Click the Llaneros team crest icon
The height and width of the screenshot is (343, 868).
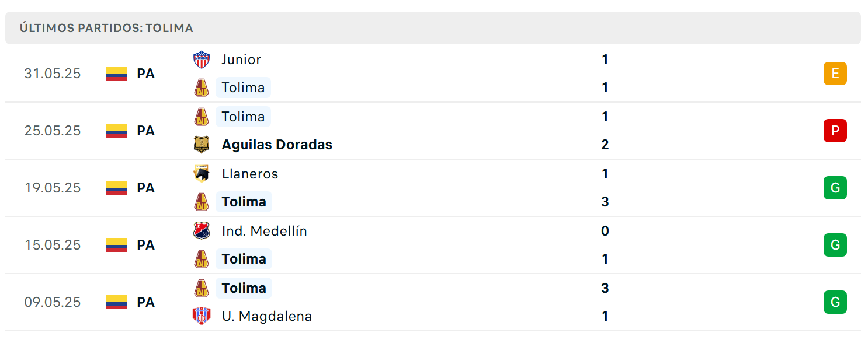pos(202,174)
